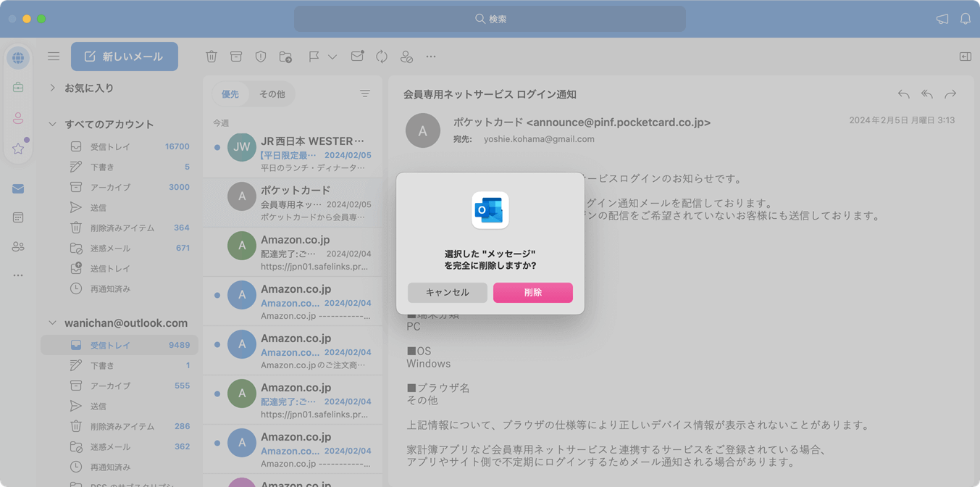
Task: Report the message with the shield icon
Action: point(260,57)
